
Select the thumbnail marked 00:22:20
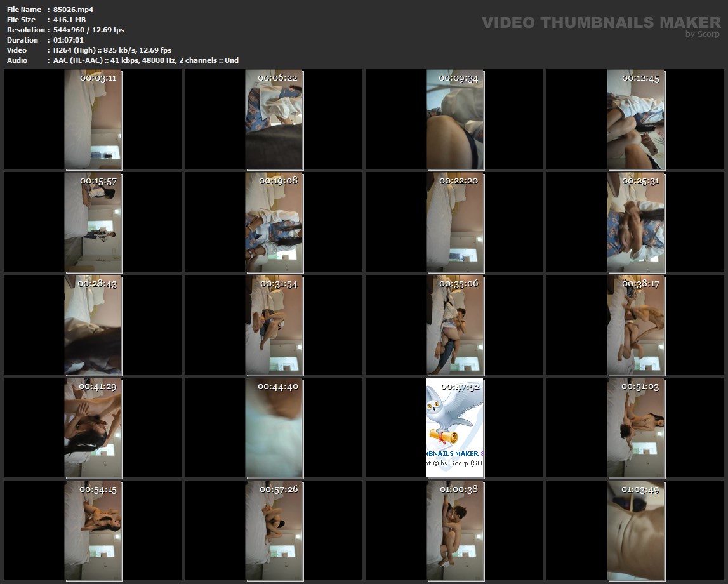point(454,222)
